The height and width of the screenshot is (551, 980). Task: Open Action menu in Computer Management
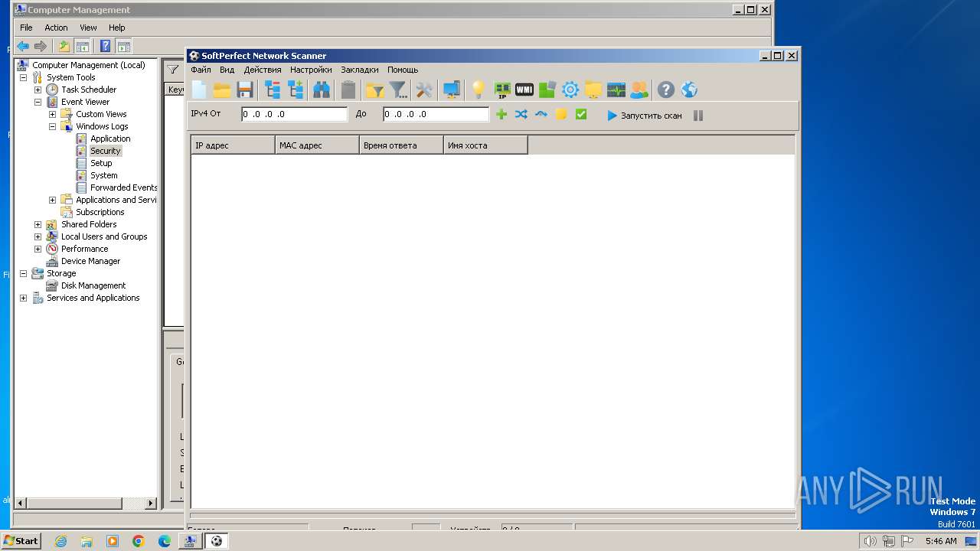(56, 28)
